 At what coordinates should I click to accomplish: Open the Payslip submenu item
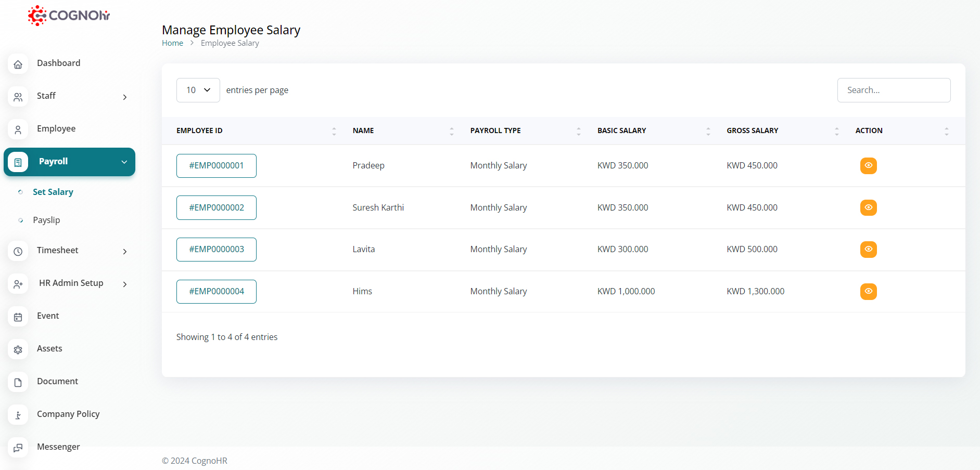click(x=46, y=220)
